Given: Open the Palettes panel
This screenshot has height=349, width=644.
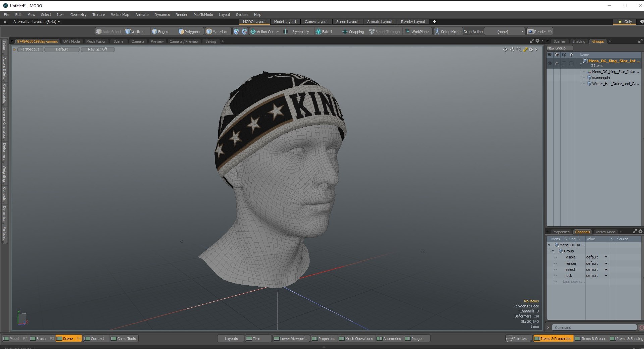Looking at the screenshot, I should tap(517, 339).
